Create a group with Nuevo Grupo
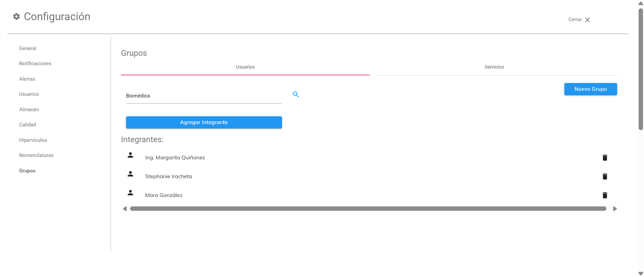Screen dimensions: 644x277 (x=590, y=89)
